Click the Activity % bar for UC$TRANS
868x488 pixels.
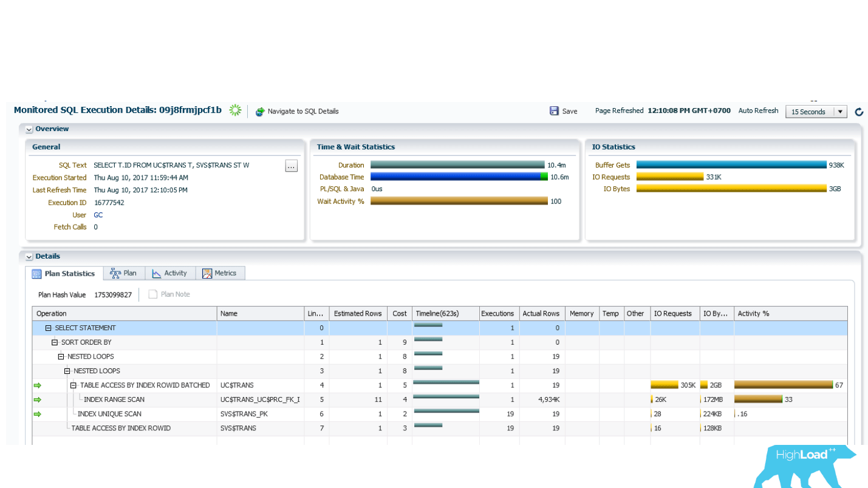pos(784,385)
